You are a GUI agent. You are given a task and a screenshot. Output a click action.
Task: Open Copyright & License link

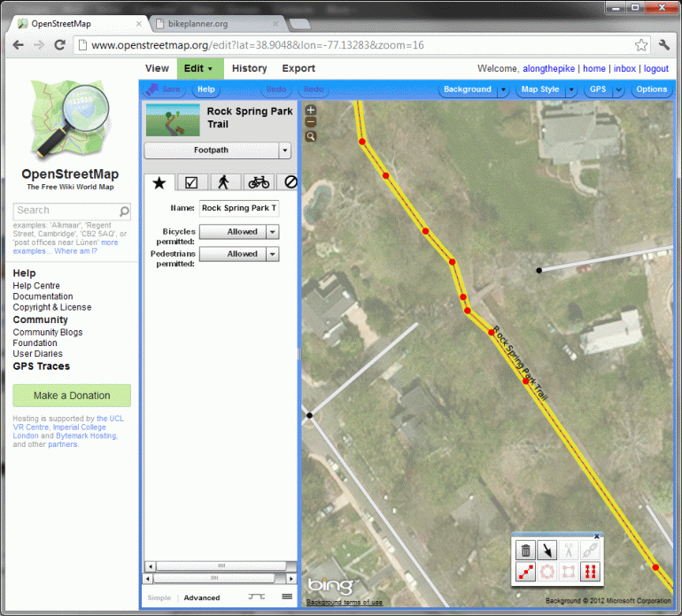point(52,307)
